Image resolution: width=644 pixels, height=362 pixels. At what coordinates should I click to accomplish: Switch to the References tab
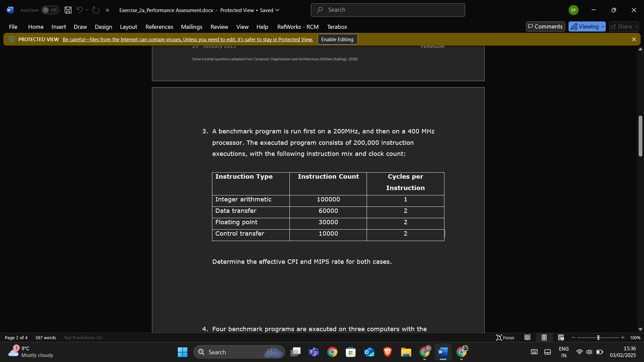159,27
